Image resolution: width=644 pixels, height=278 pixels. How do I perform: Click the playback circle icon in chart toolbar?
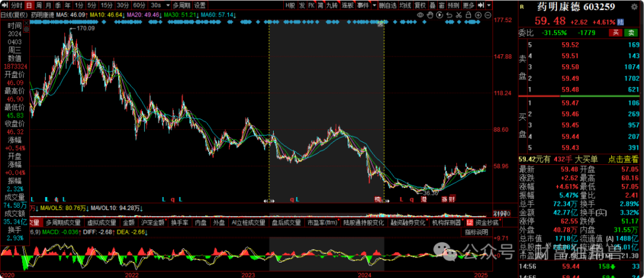point(439,15)
